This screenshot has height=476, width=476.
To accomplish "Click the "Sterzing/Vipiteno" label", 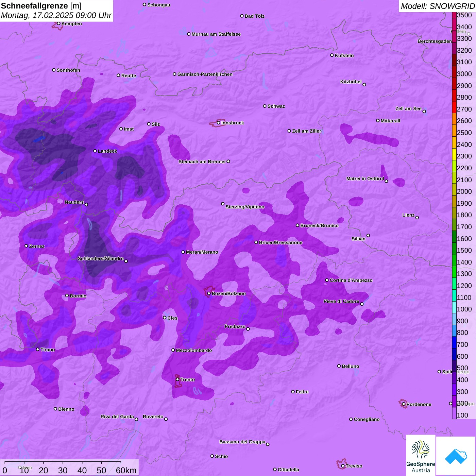I will coord(245,207).
